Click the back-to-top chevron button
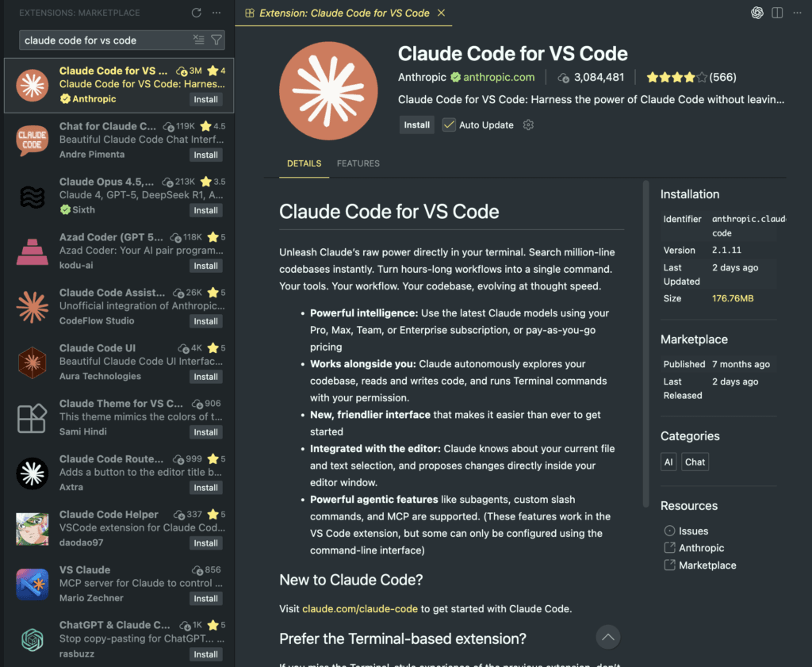812x667 pixels. [607, 637]
